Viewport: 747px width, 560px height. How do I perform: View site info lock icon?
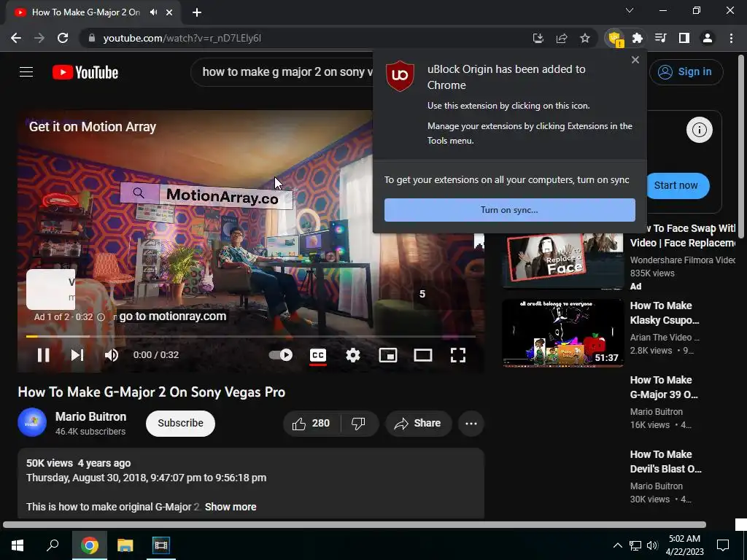92,38
